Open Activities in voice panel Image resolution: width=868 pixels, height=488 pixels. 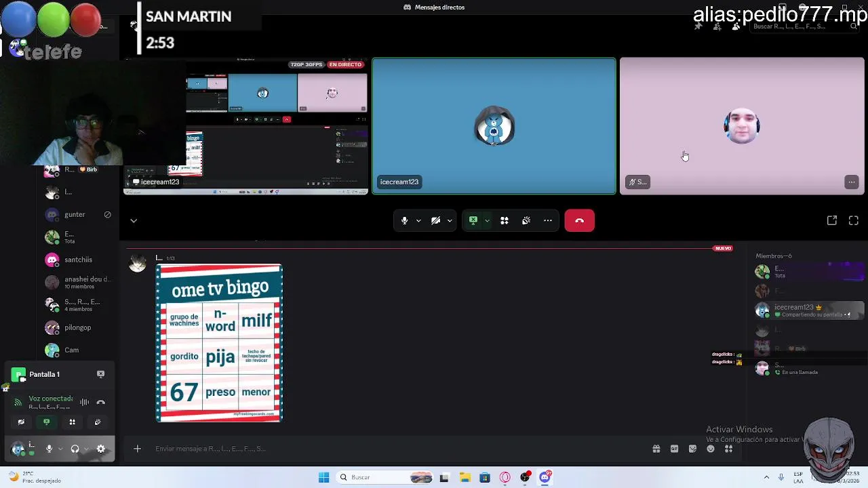pyautogui.click(x=72, y=422)
